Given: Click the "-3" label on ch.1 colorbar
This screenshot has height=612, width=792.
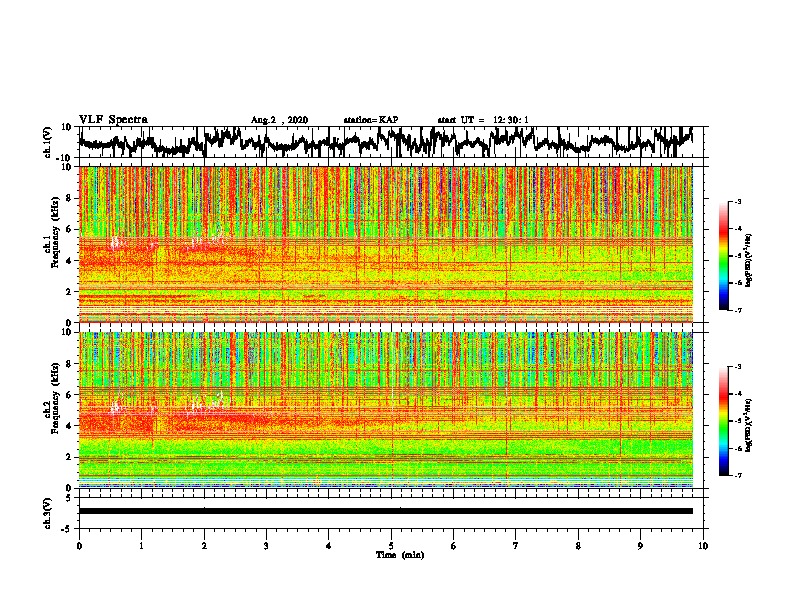Looking at the screenshot, I should (x=737, y=202).
